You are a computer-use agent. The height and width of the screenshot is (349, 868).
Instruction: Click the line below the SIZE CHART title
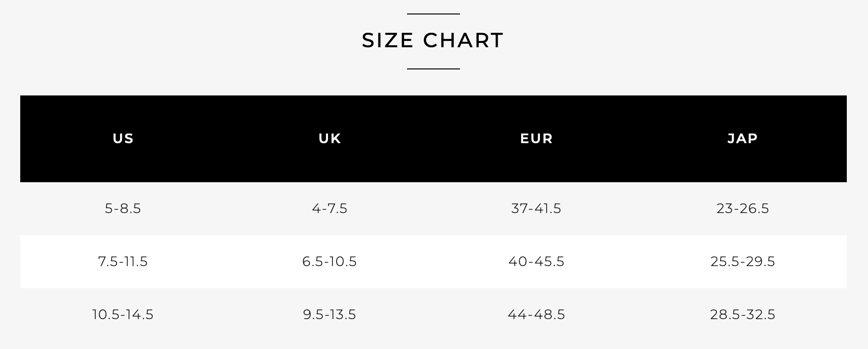point(434,69)
